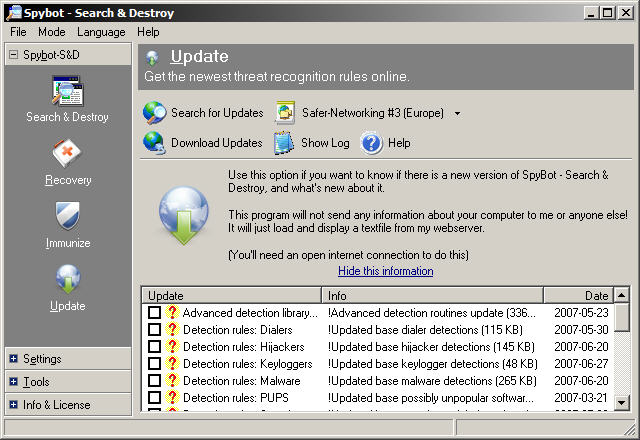Select Safer-Networking #3 (Europe) mirror
This screenshot has width=640, height=440.
(373, 113)
